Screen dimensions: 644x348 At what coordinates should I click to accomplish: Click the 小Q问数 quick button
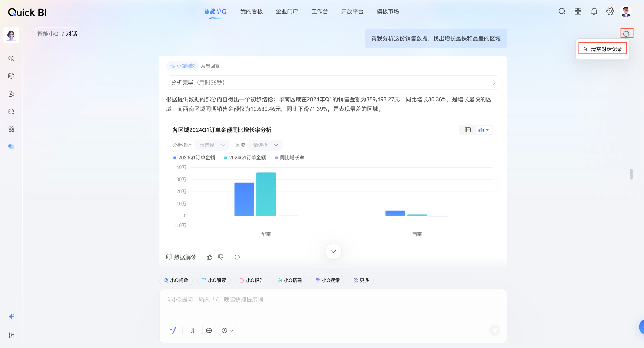pyautogui.click(x=176, y=280)
